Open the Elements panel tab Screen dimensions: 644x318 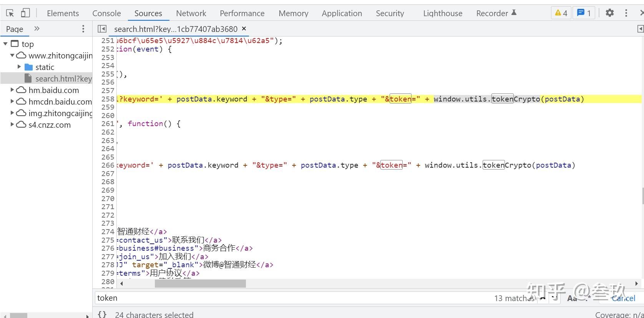[x=63, y=13]
